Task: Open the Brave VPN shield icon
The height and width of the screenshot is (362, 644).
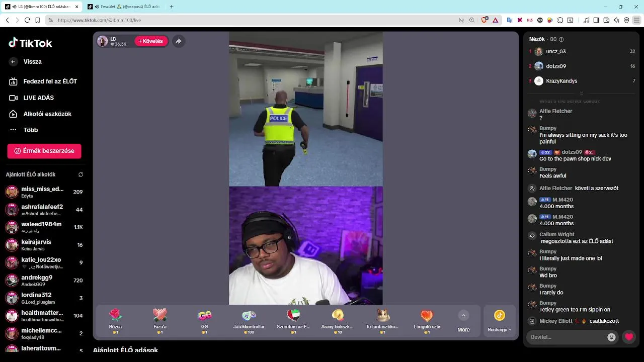Action: coord(626,20)
